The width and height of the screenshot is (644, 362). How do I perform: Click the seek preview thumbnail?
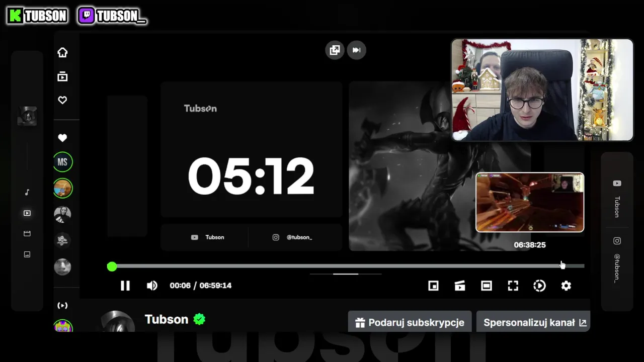530,203
